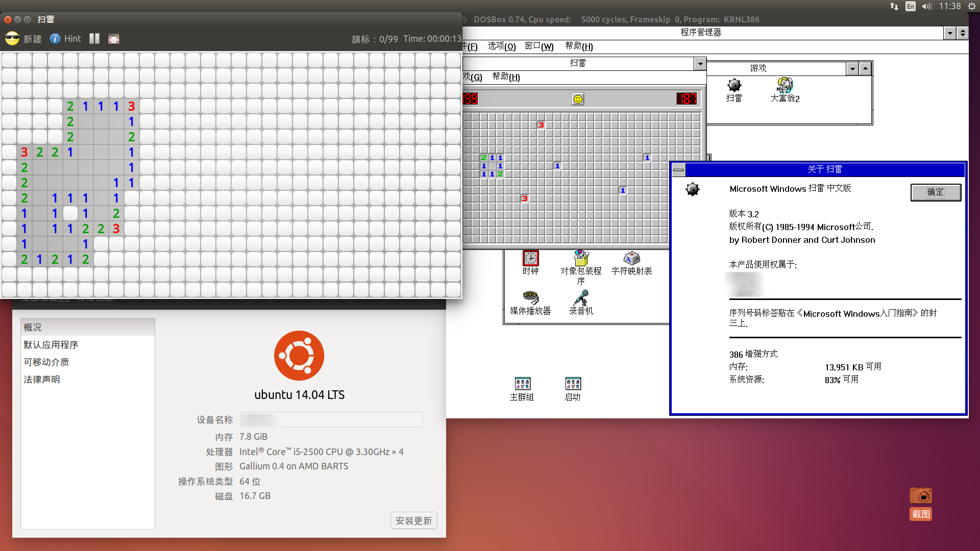Start a new game via the sunglasses smiley
Image resolution: width=980 pixels, height=551 pixels.
pos(12,39)
